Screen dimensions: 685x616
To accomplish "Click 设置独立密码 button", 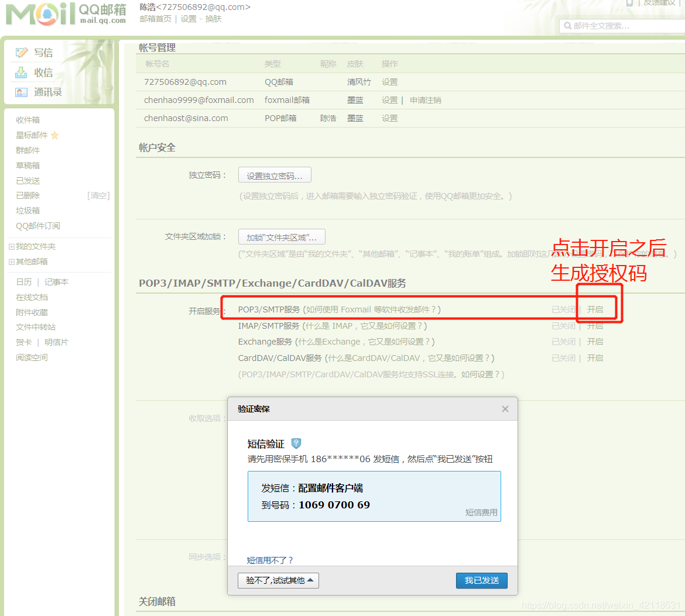I will tap(275, 175).
